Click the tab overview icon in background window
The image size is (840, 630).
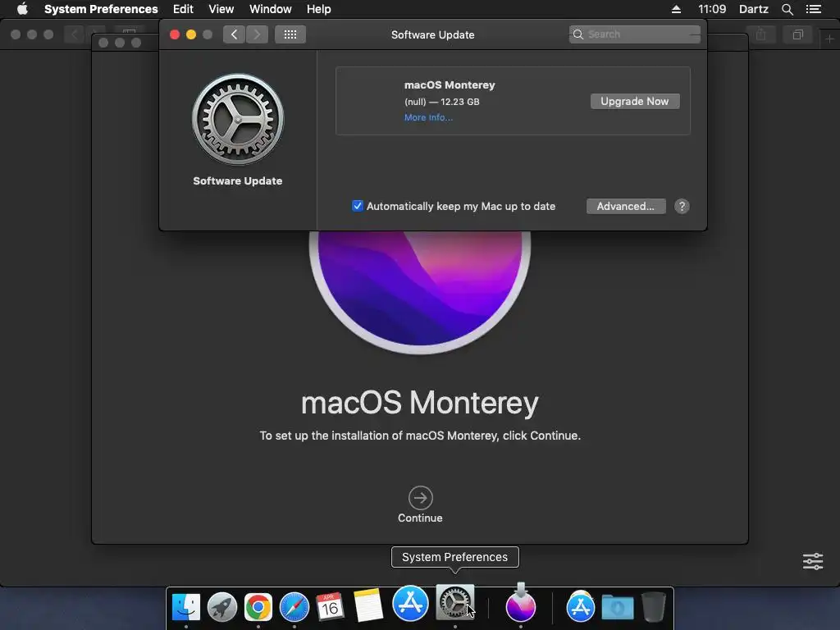797,34
